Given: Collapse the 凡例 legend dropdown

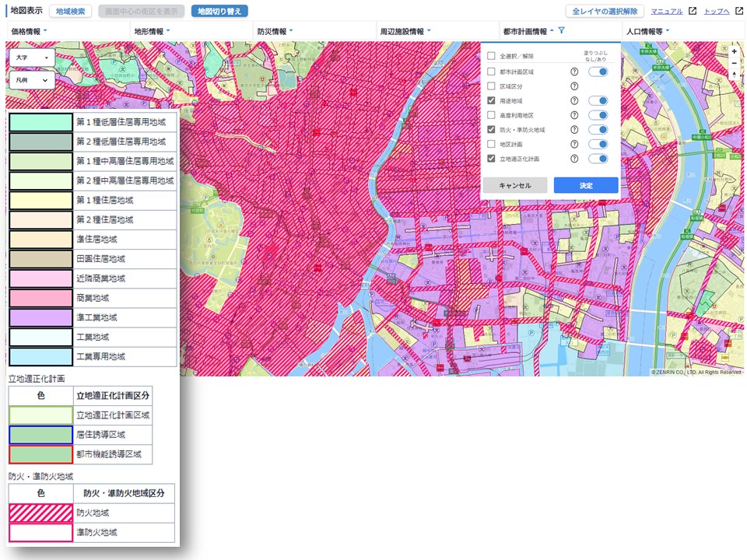Looking at the screenshot, I should [x=32, y=79].
